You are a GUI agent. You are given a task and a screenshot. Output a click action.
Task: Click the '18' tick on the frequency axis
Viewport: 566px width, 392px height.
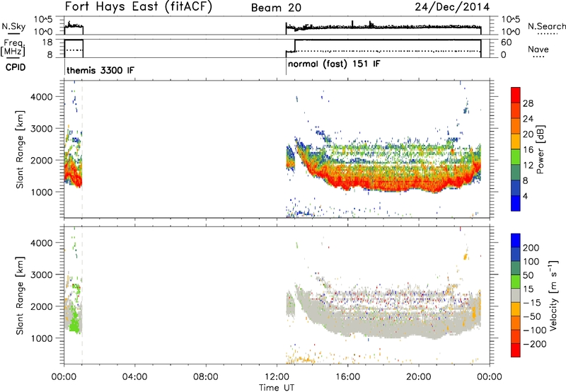[x=47, y=42]
